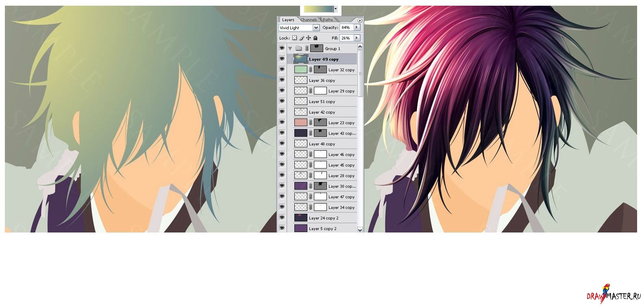Click Fill value field 26%
The height and width of the screenshot is (307, 644).
(x=346, y=38)
